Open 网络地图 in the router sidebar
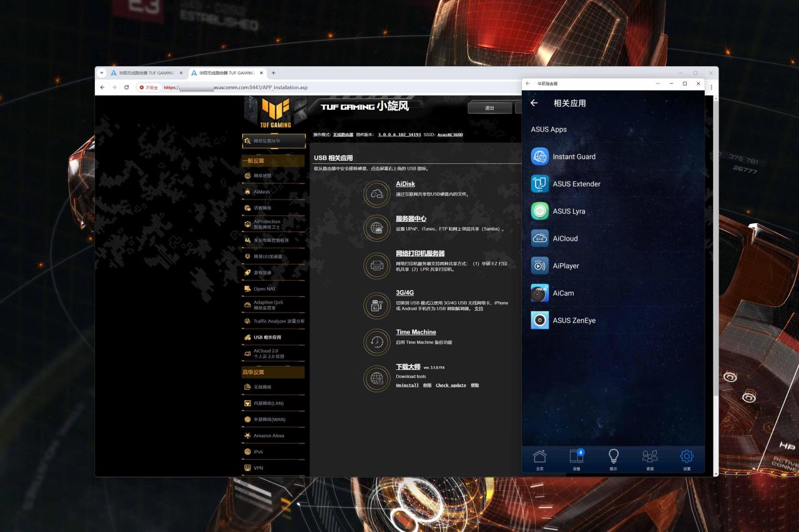Screen dimensions: 799x532 (273, 176)
